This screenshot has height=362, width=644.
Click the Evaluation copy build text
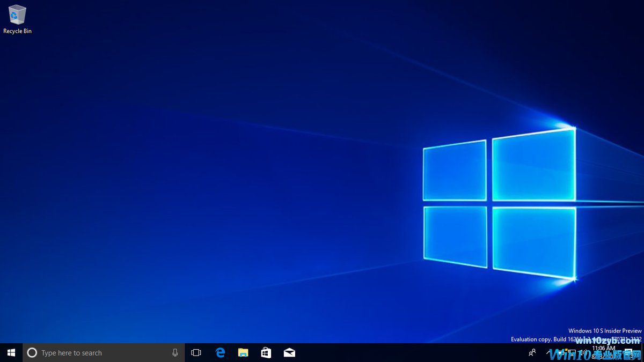(x=574, y=339)
